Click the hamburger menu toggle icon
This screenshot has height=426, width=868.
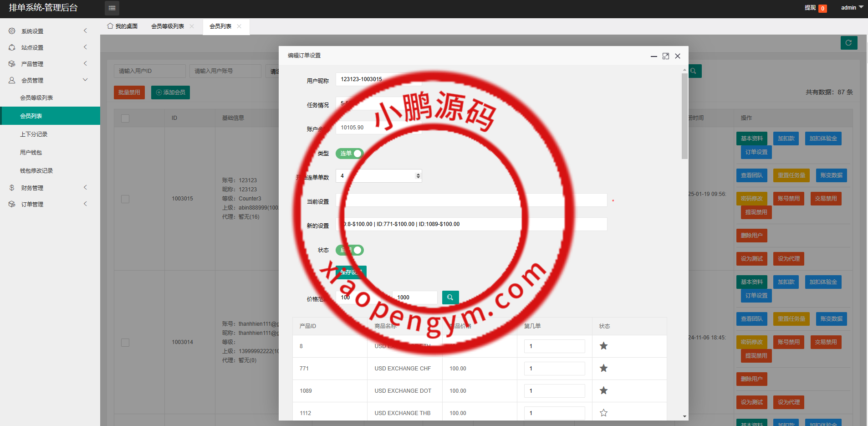coord(112,8)
